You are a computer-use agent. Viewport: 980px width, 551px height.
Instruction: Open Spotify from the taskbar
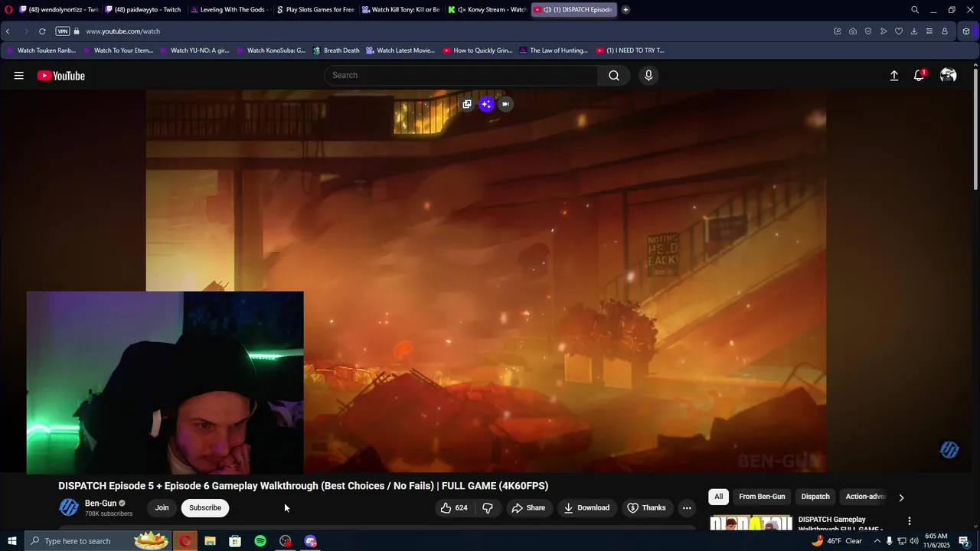point(260,541)
